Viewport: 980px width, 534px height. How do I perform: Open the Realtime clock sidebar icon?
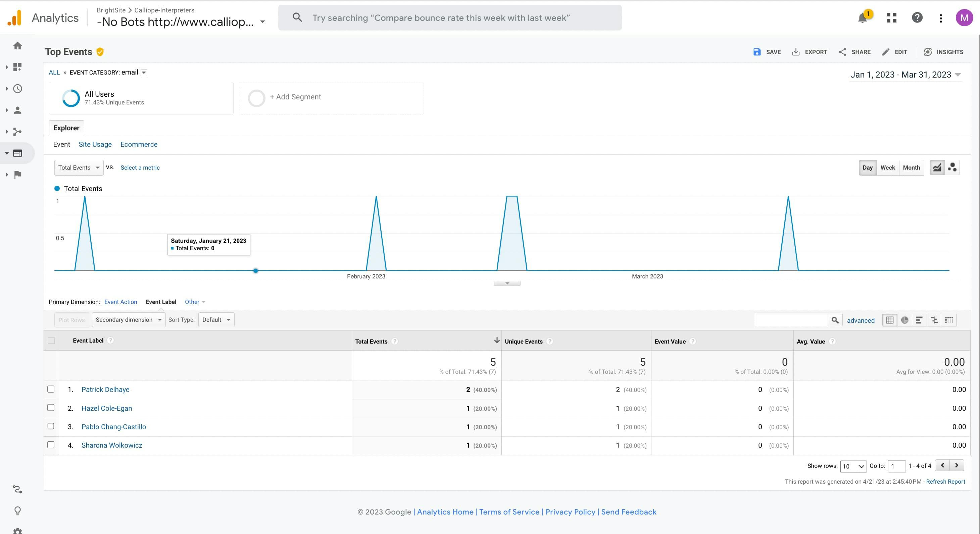tap(17, 89)
